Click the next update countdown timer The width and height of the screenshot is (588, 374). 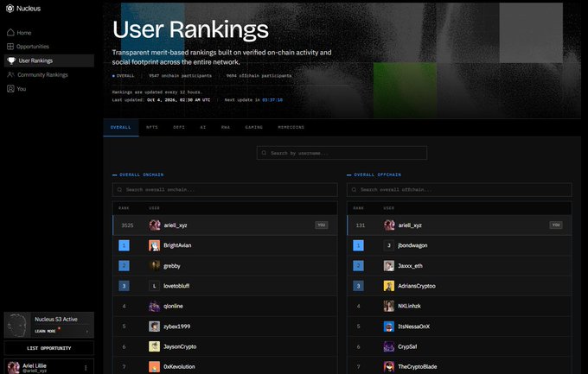(272, 100)
